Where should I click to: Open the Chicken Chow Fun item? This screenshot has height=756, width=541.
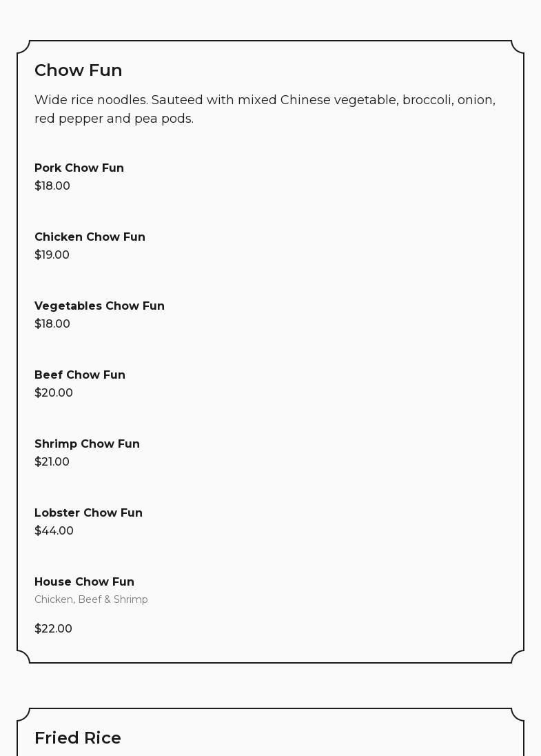pos(90,237)
